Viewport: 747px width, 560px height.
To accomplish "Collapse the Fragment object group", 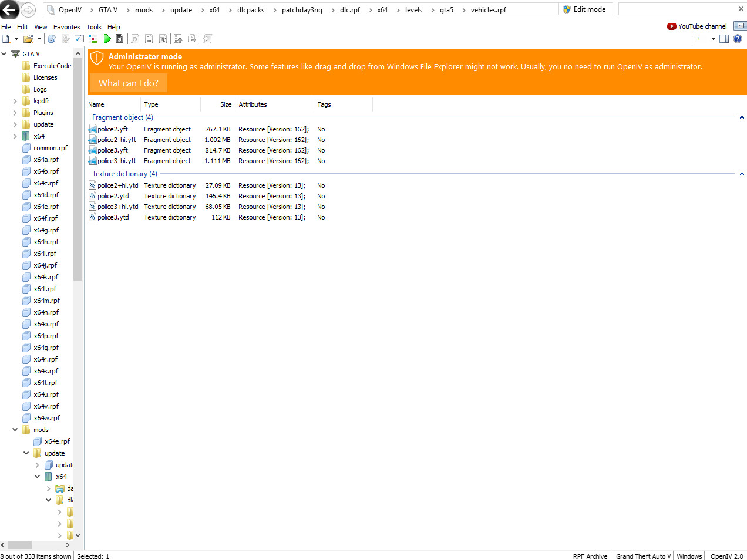I will 742,117.
